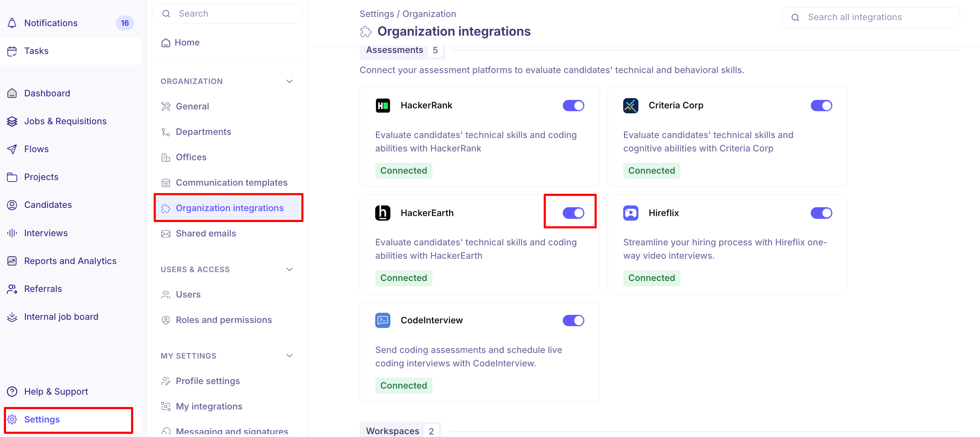The width and height of the screenshot is (980, 437).
Task: Turn off the Criteria Corp toggle
Action: pos(821,106)
